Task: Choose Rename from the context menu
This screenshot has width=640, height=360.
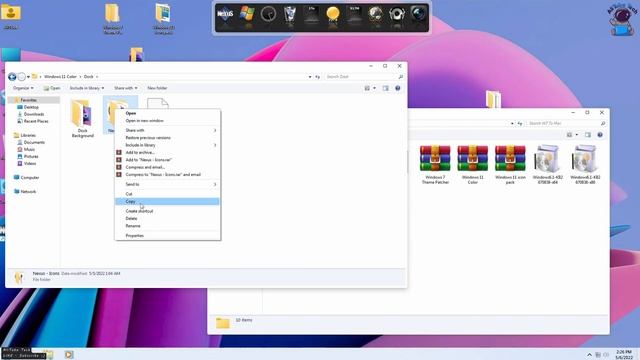Action: point(168,226)
